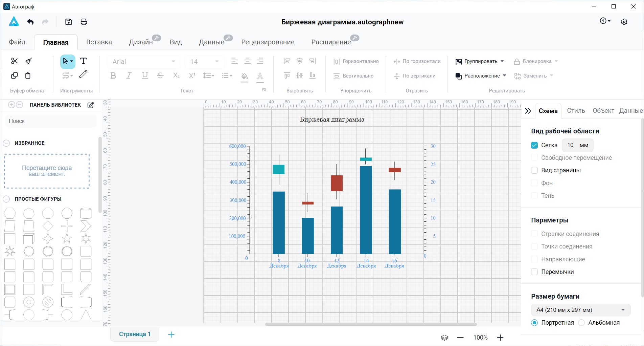Disable the Сетка grid checkbox

(534, 145)
